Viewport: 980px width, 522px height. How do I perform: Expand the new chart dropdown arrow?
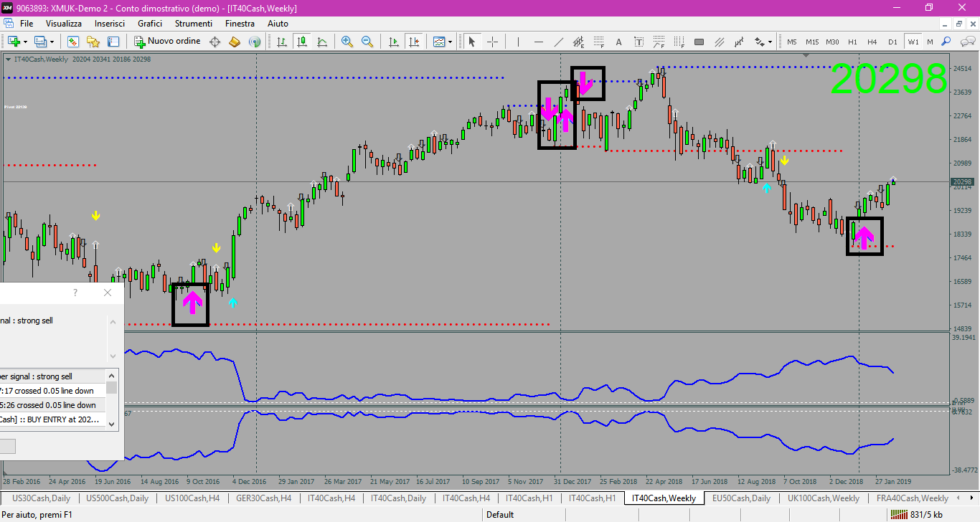click(25, 42)
